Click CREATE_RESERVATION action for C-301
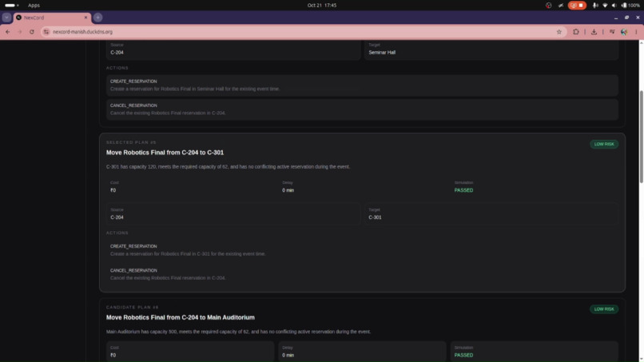Image resolution: width=644 pixels, height=362 pixels. coord(362,250)
